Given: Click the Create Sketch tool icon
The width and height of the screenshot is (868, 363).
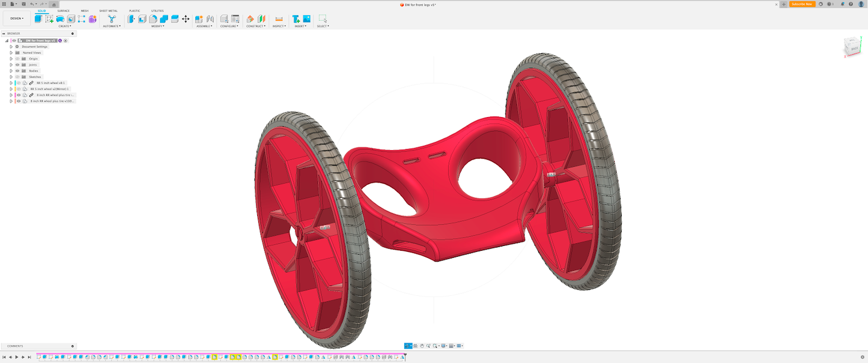Looking at the screenshot, I should pyautogui.click(x=49, y=19).
